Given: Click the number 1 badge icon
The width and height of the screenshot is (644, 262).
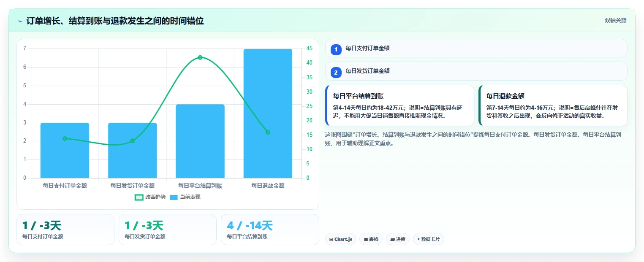Looking at the screenshot, I should (336, 49).
